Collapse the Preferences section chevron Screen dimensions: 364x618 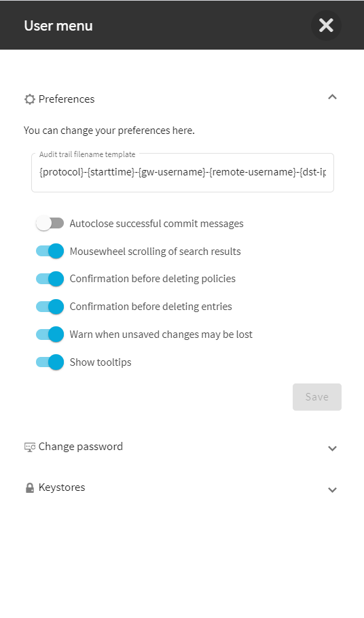pyautogui.click(x=332, y=97)
